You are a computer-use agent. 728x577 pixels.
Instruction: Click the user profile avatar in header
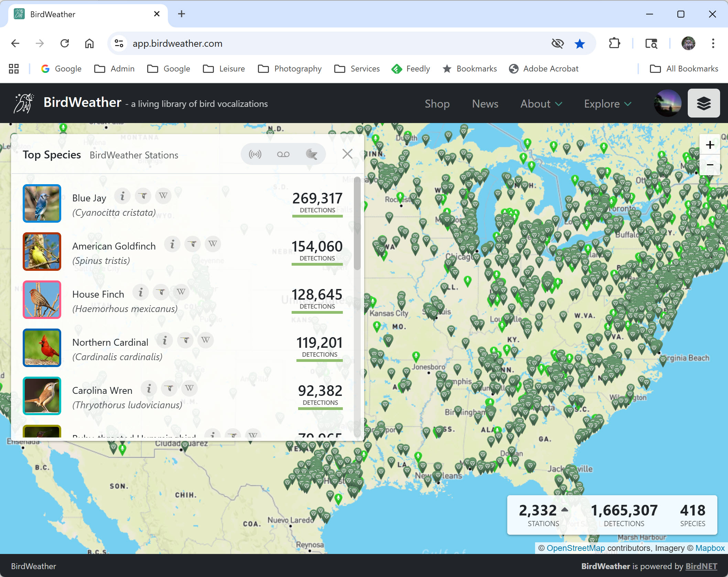667,103
